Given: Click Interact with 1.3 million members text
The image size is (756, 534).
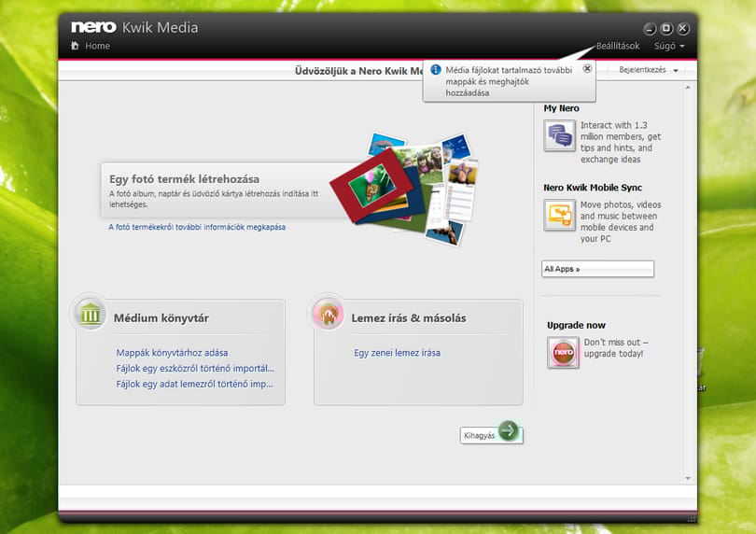Looking at the screenshot, I should click(x=621, y=142).
